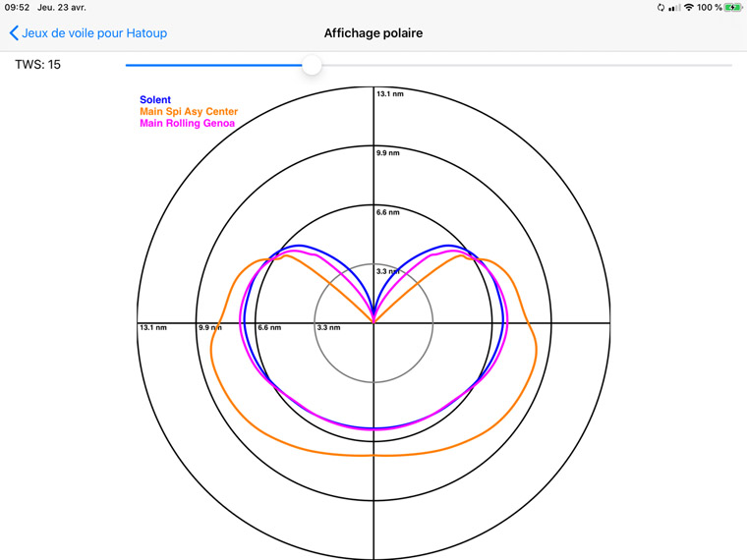Tap the battery icon in status bar

(x=733, y=8)
